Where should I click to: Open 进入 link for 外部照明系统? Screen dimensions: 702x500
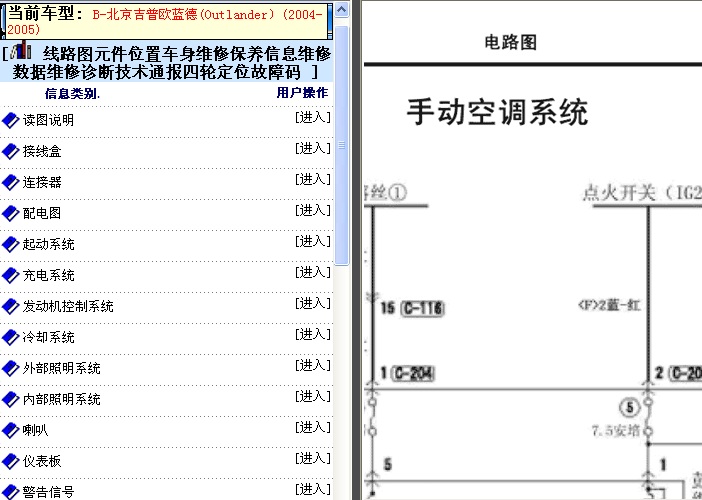click(312, 365)
